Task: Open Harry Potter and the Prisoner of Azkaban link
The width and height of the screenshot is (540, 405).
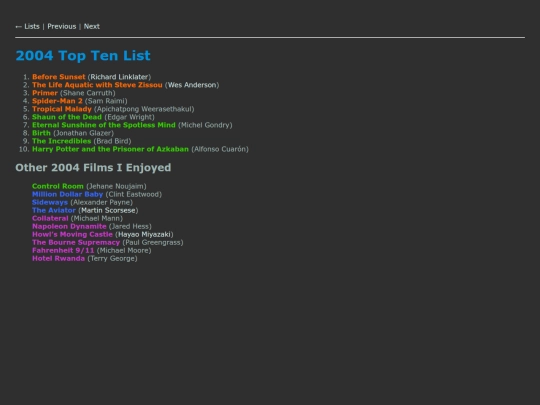Action: pos(110,149)
